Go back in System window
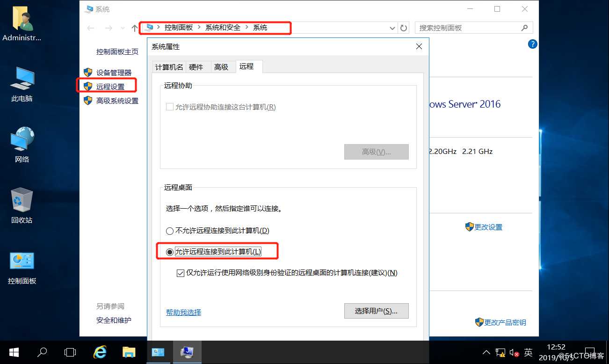This screenshot has width=609, height=364. (x=91, y=28)
